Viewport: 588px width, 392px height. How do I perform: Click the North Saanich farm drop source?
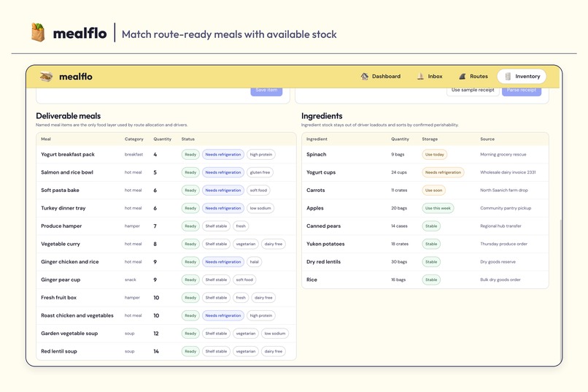coord(503,191)
